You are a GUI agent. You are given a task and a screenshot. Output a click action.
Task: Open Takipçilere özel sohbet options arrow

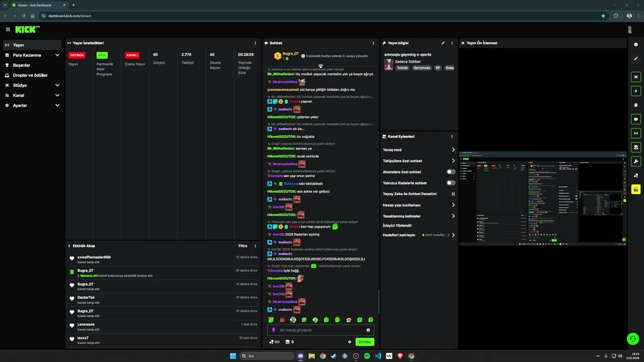point(453,161)
